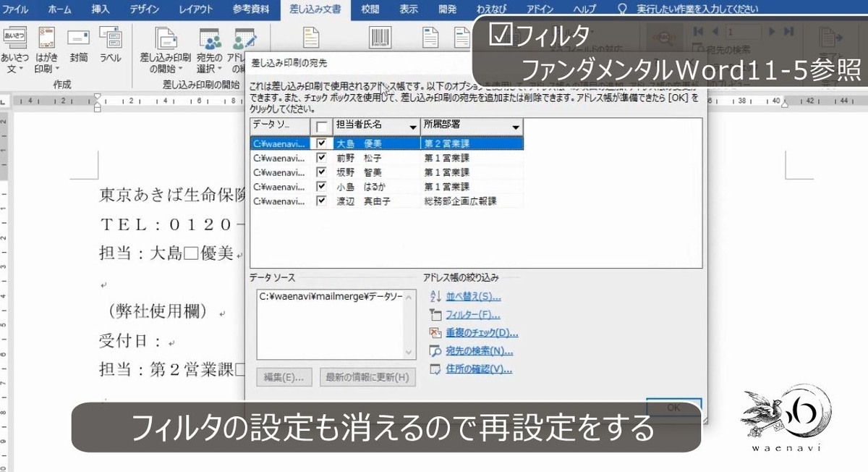Toggle the select-all checkbox in column header

click(320, 126)
